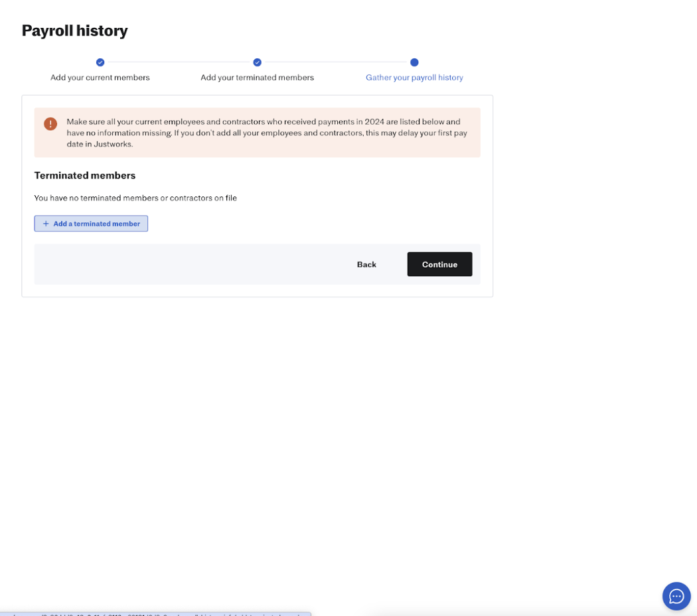Click the 'Payroll history' page heading
The image size is (697, 616).
tap(74, 31)
